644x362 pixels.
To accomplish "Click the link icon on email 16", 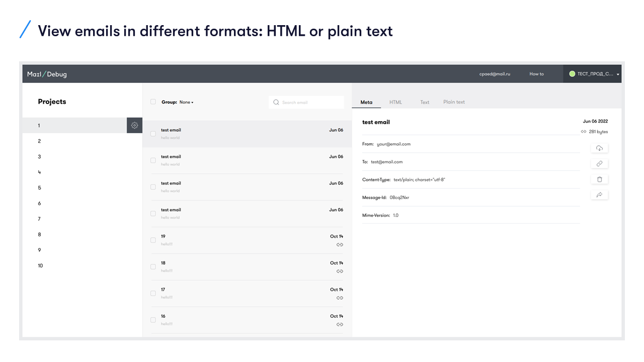I will (340, 324).
